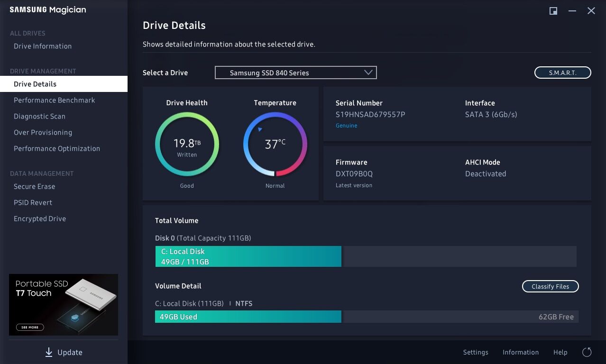Click the firmware version DXT09B0Q

click(x=354, y=173)
